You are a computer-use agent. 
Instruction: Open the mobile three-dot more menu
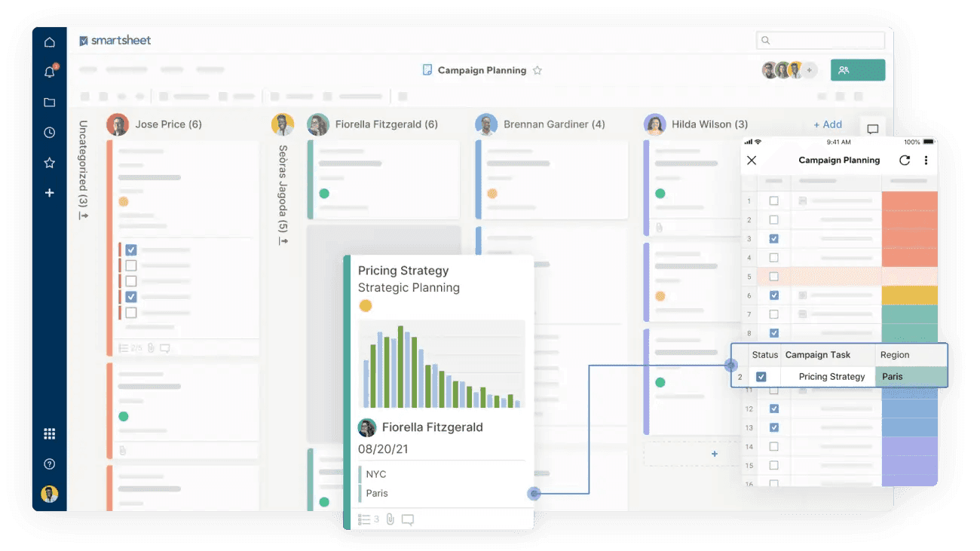(x=926, y=161)
